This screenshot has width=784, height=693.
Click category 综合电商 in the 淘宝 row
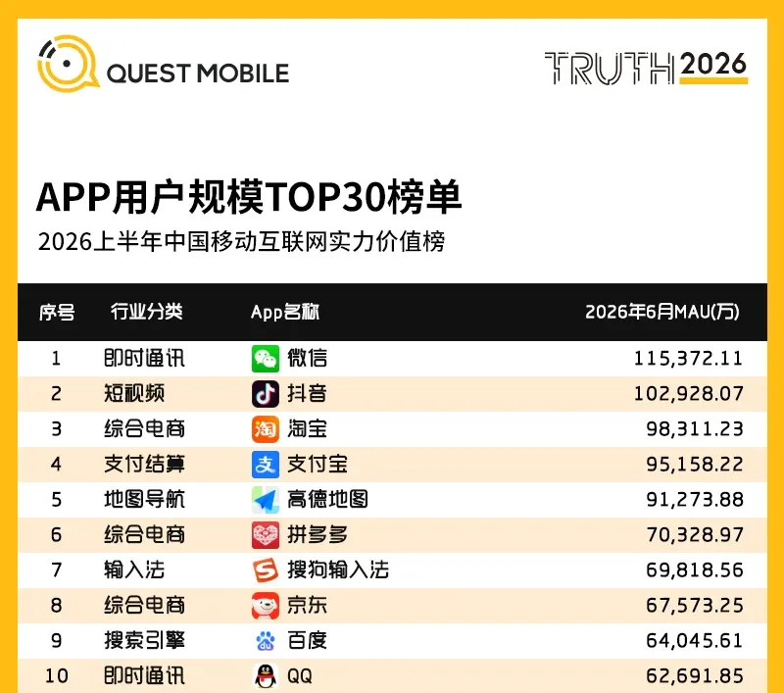click(x=144, y=429)
